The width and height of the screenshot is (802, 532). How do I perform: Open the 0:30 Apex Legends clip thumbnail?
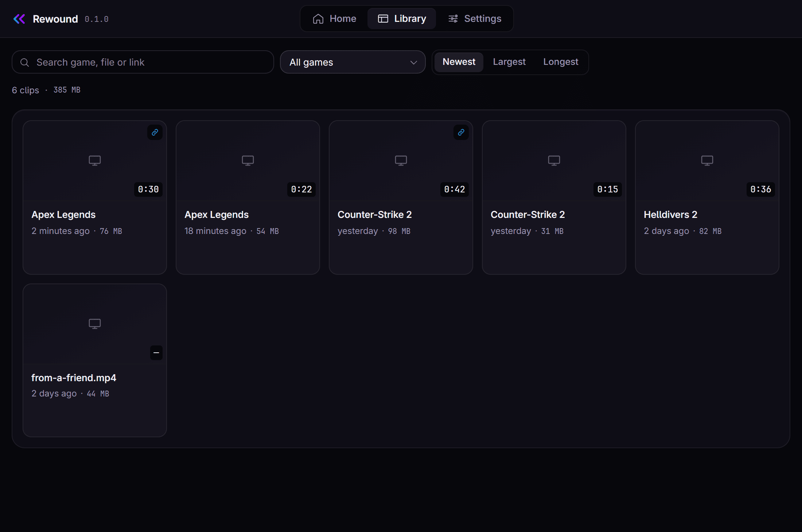[95, 161]
